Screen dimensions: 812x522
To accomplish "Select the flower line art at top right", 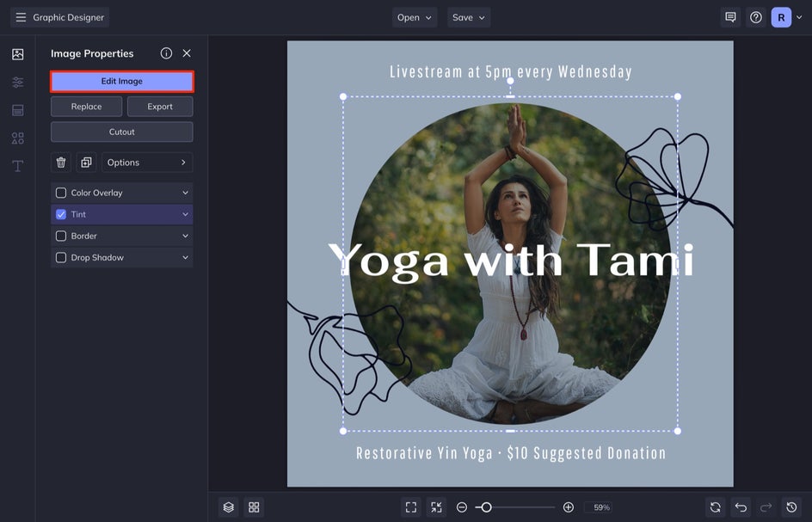I will click(674, 179).
